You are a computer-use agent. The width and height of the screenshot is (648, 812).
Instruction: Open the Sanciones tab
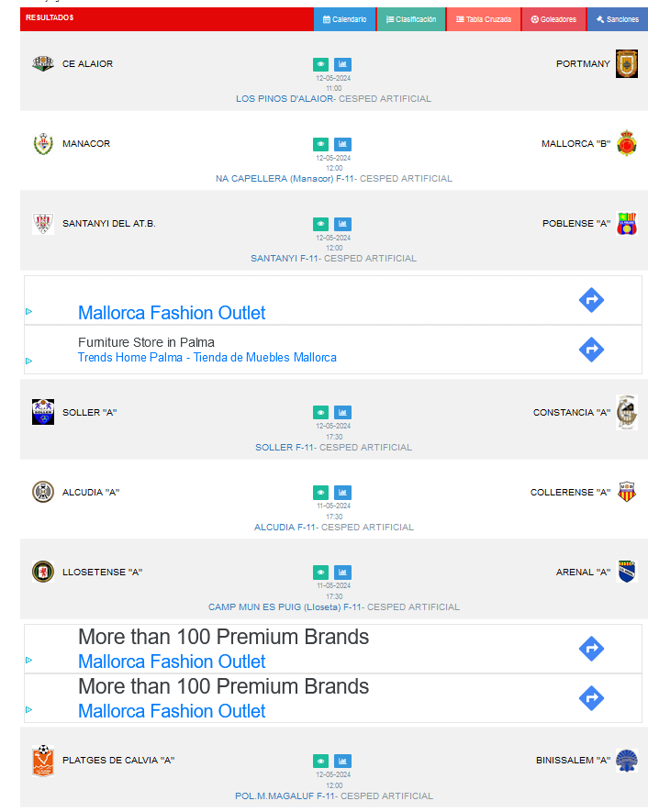click(617, 19)
